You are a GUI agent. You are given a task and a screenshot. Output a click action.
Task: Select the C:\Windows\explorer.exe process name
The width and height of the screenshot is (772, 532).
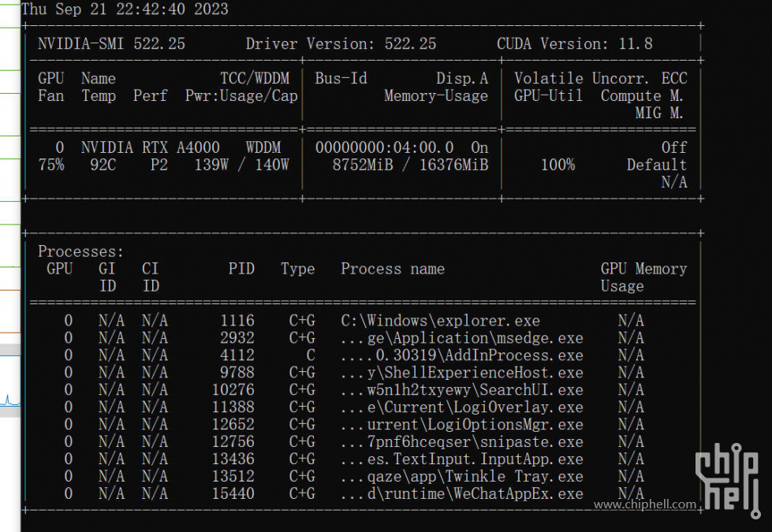(x=440, y=320)
